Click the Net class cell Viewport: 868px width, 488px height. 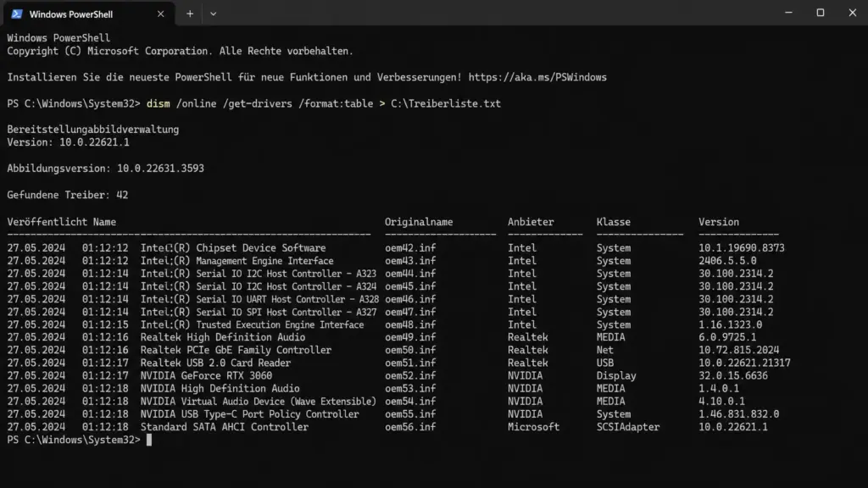604,350
